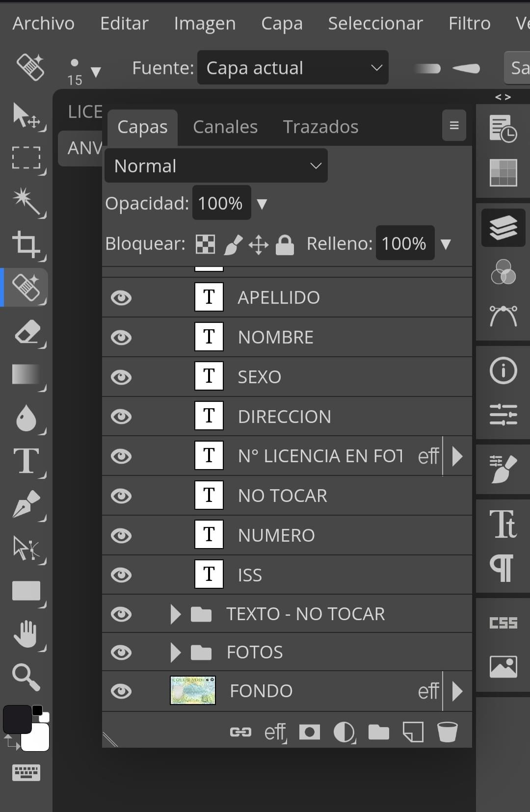Open the Layers panel icon in sidebar
The image size is (530, 812).
[x=503, y=228]
